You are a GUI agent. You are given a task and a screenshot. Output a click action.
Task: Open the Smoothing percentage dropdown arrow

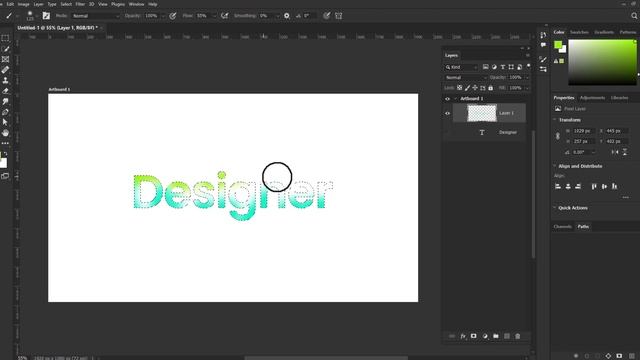[278, 16]
